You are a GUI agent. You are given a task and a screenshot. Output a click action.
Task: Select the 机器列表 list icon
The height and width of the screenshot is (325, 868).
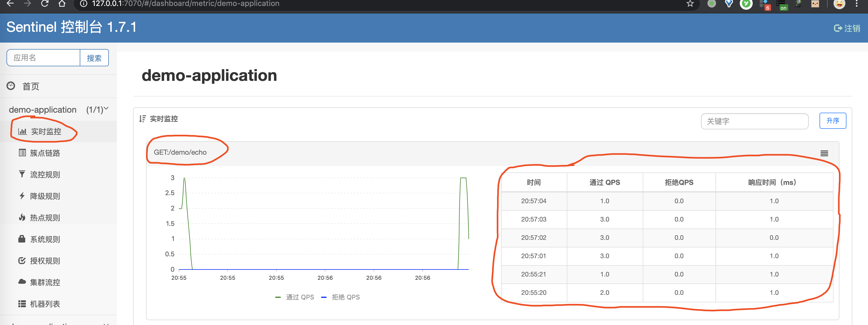coord(22,304)
